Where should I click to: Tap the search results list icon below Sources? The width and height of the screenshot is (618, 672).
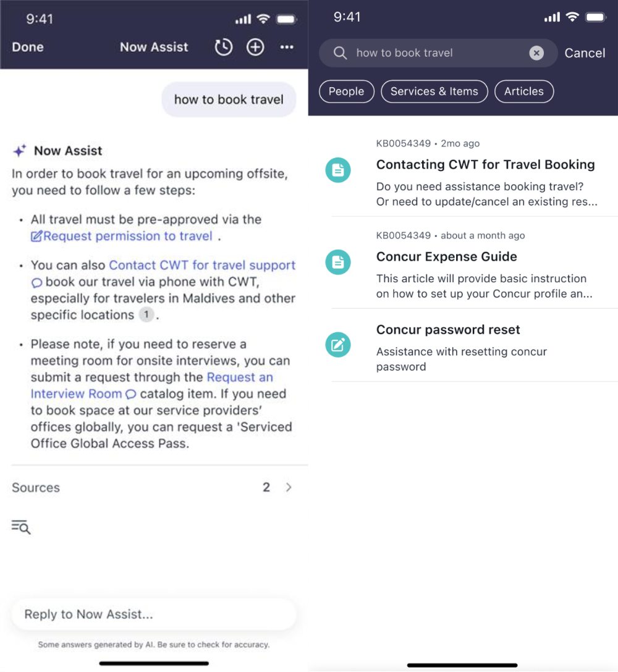(21, 527)
